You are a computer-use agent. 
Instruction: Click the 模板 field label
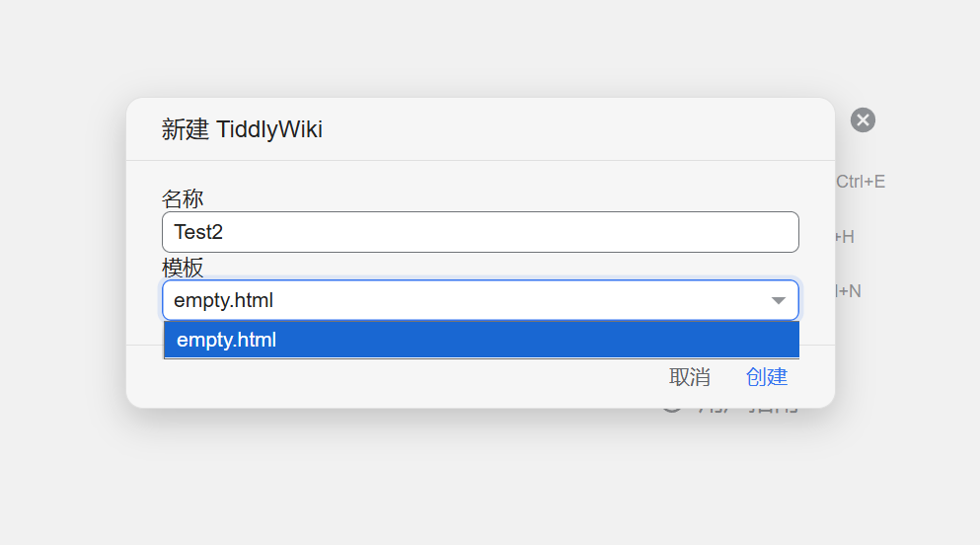pos(183,268)
